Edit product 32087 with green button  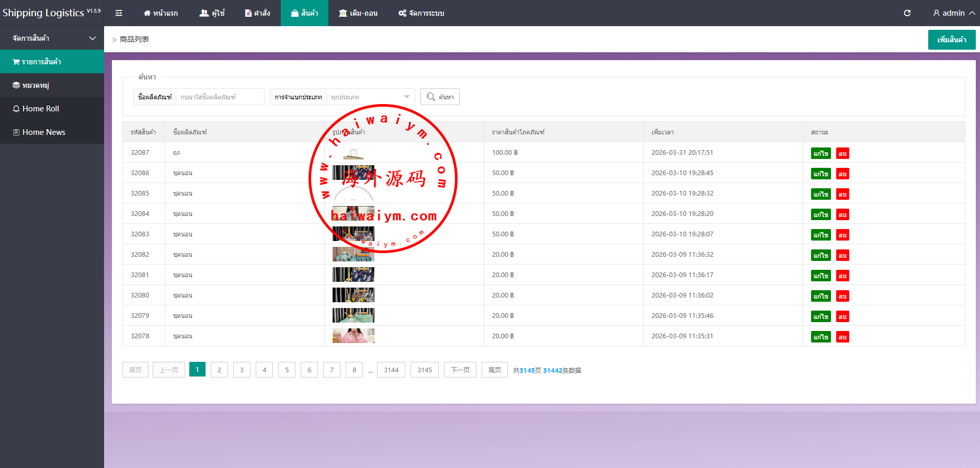click(821, 153)
